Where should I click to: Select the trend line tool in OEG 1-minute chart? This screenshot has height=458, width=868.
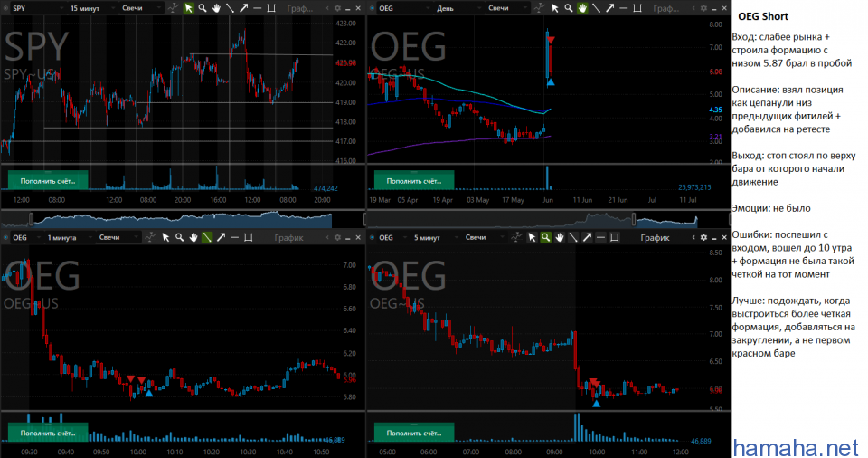(x=207, y=237)
